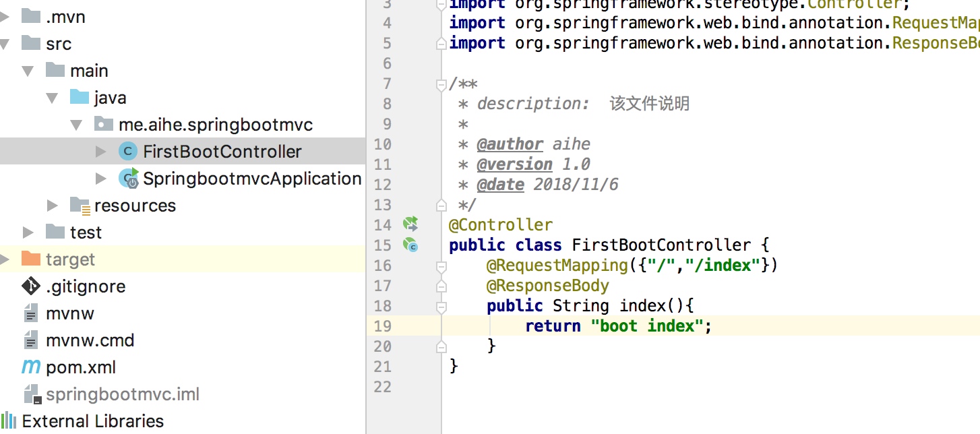Toggle the imports fold marker on line 5
Image resolution: width=980 pixels, height=434 pixels.
click(x=441, y=44)
